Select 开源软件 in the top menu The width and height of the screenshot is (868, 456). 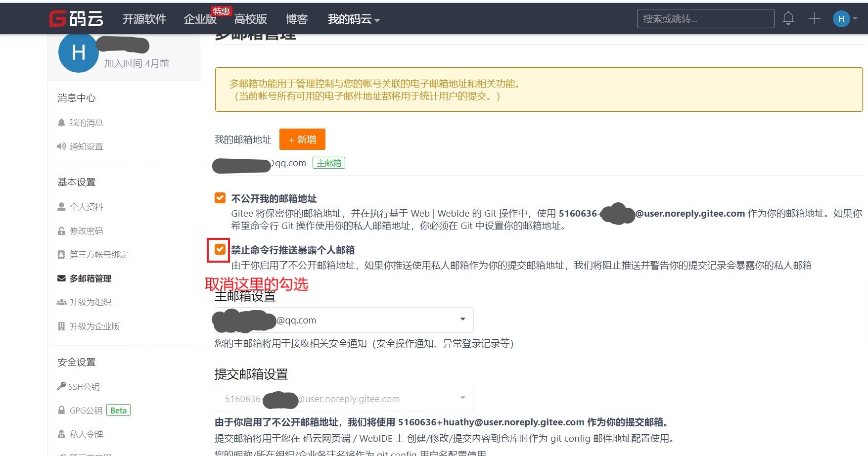coord(144,19)
